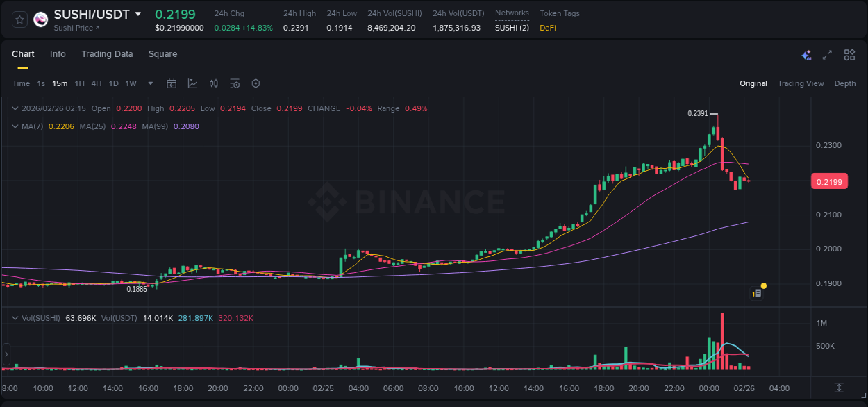Viewport: 868px width, 407px height.
Task: Select the 1H timeframe
Action: pyautogui.click(x=78, y=83)
